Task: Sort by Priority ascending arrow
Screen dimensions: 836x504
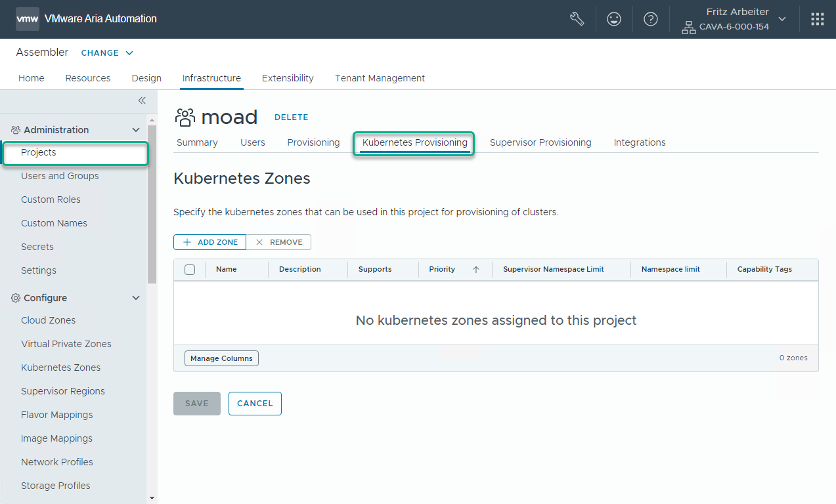Action: click(x=476, y=270)
